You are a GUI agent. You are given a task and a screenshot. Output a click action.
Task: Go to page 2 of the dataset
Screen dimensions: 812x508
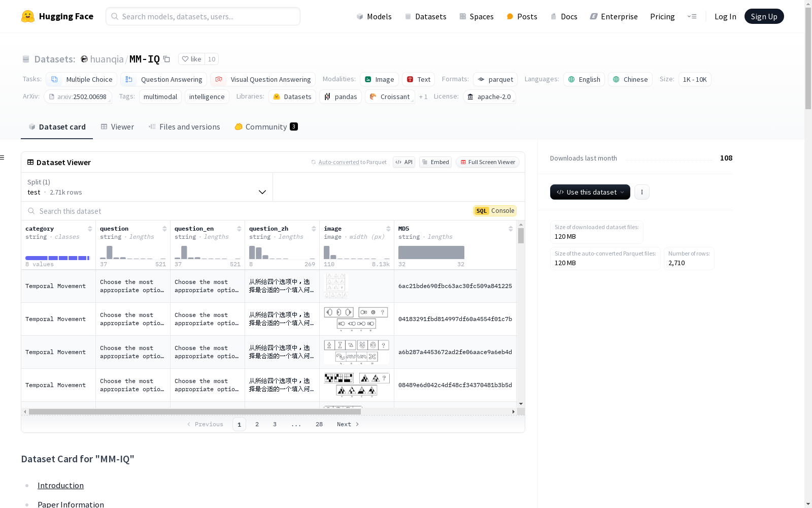(257, 424)
